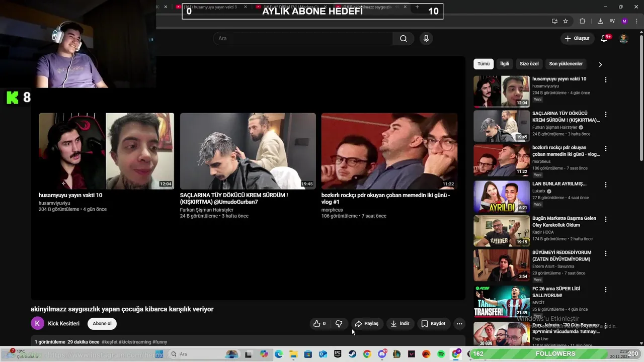Dislike the video with thumbs down
Viewport: 644px width, 362px height.
point(339,324)
